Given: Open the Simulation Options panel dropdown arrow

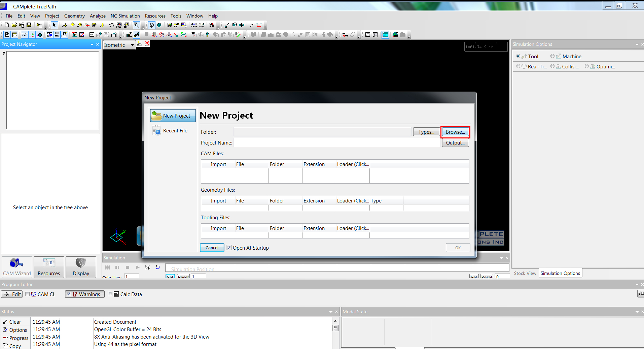Looking at the screenshot, I should coord(637,44).
